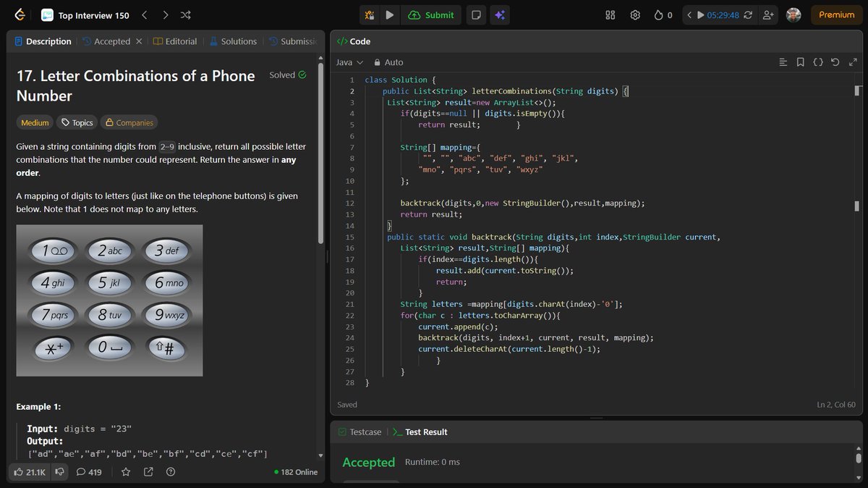868x488 pixels.
Task: Close the Accepted tab
Action: 137,41
